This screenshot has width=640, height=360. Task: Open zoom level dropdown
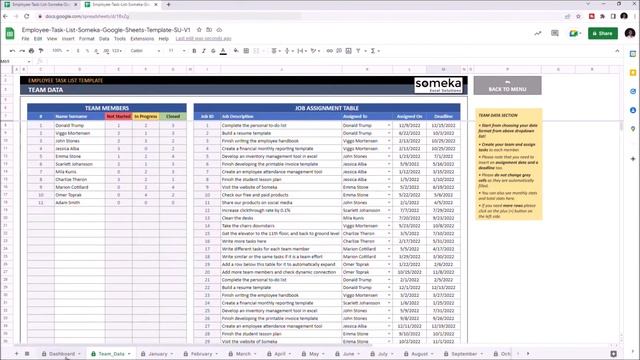pos(60,51)
